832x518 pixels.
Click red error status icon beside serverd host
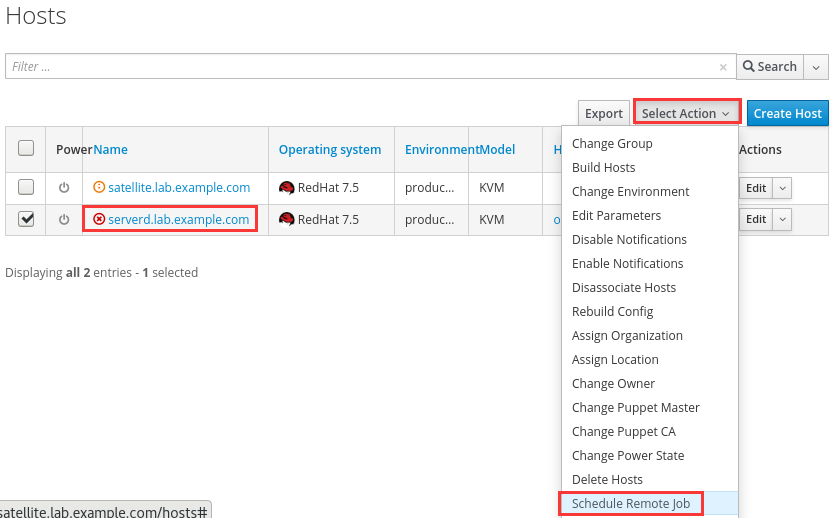point(98,219)
